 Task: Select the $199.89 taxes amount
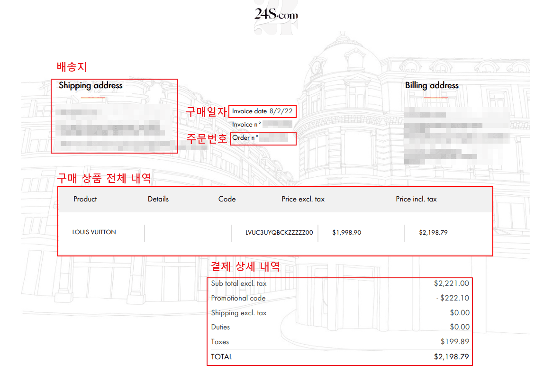[455, 342]
